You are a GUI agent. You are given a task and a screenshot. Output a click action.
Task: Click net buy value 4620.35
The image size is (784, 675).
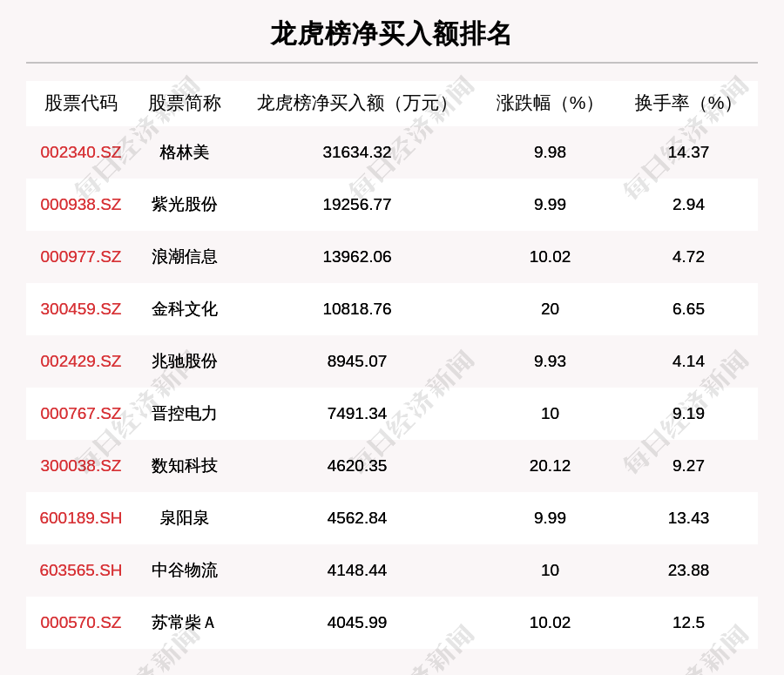pos(357,465)
